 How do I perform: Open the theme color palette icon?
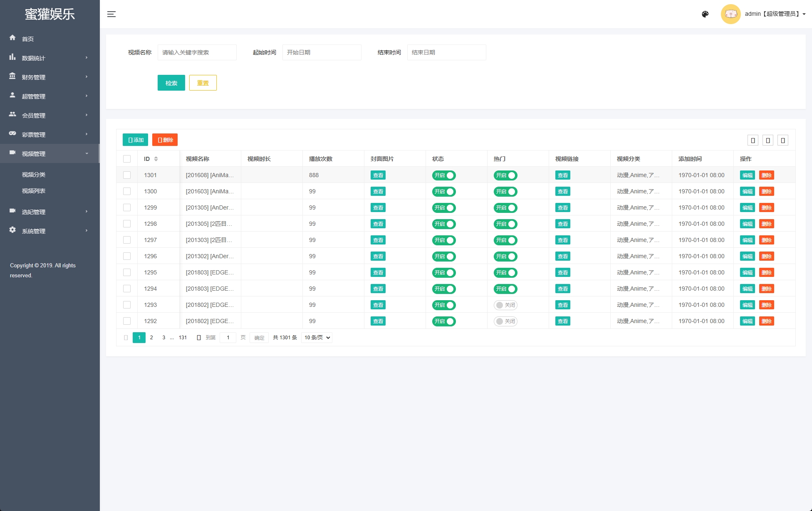(705, 14)
